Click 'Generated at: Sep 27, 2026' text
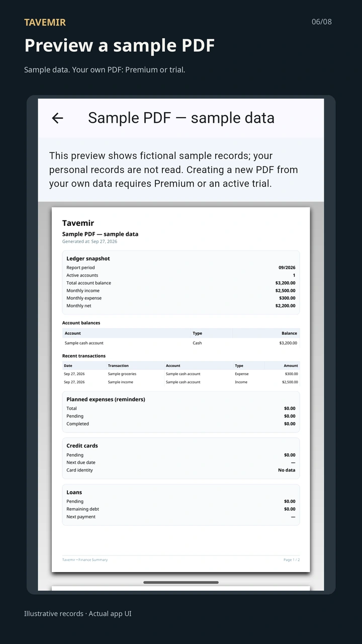362x644 pixels. coord(89,242)
